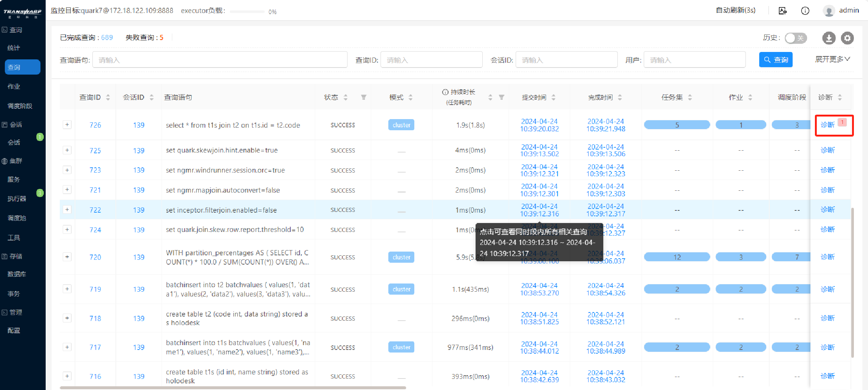Sort table by 作业 column arrows
Screen dimensions: 868x390
[750, 97]
